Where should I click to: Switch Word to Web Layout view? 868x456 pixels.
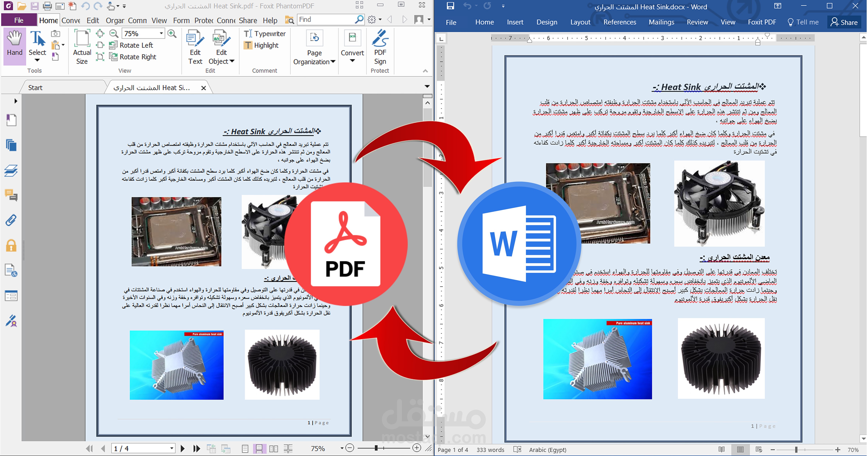pyautogui.click(x=758, y=449)
